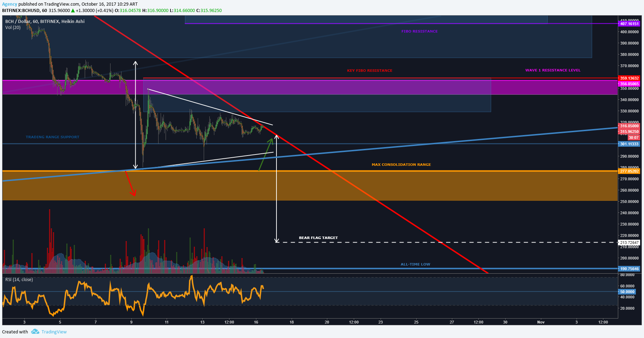The image size is (644, 338).
Task: Click the 9 date axis label
Action: pyautogui.click(x=131, y=322)
